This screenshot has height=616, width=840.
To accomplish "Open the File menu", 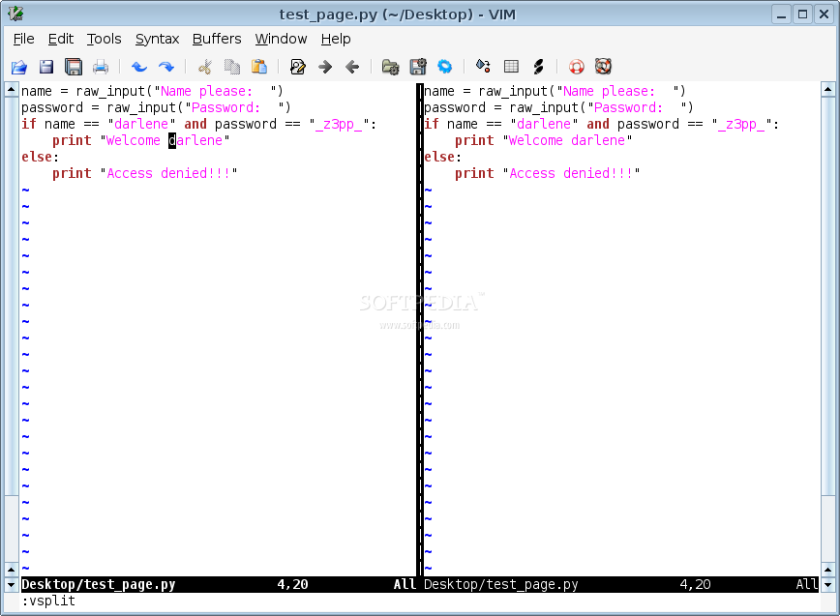I will click(x=23, y=39).
